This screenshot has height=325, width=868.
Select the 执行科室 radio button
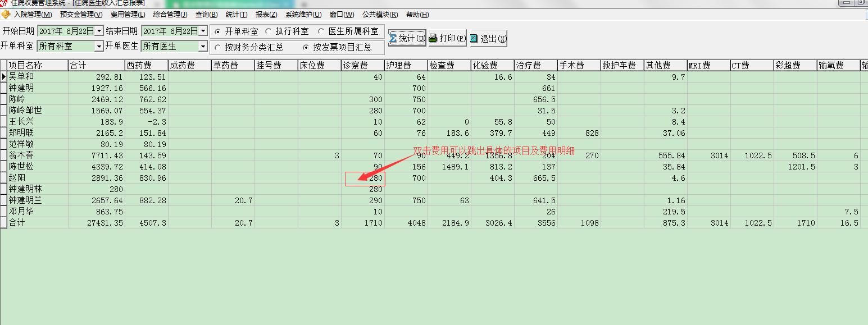pos(268,31)
